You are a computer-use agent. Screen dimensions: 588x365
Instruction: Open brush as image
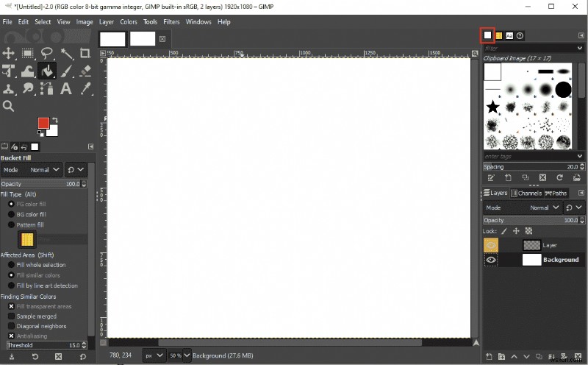click(577, 177)
